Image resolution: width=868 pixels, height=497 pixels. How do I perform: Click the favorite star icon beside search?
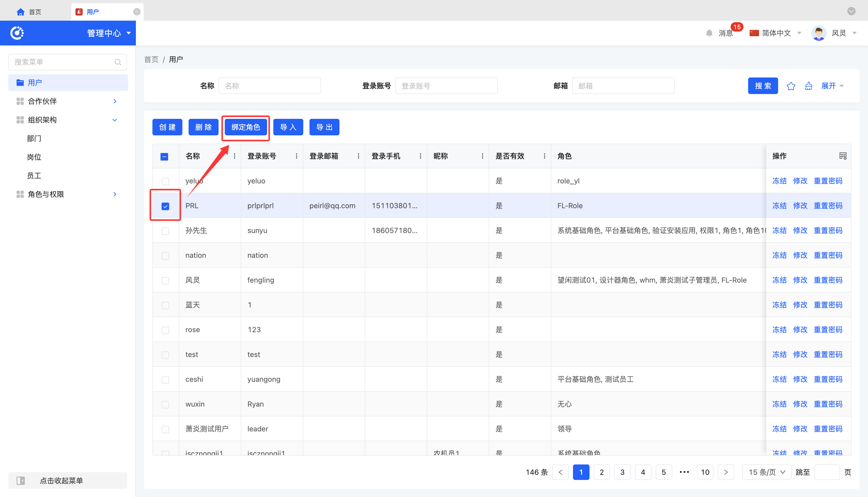coord(791,86)
